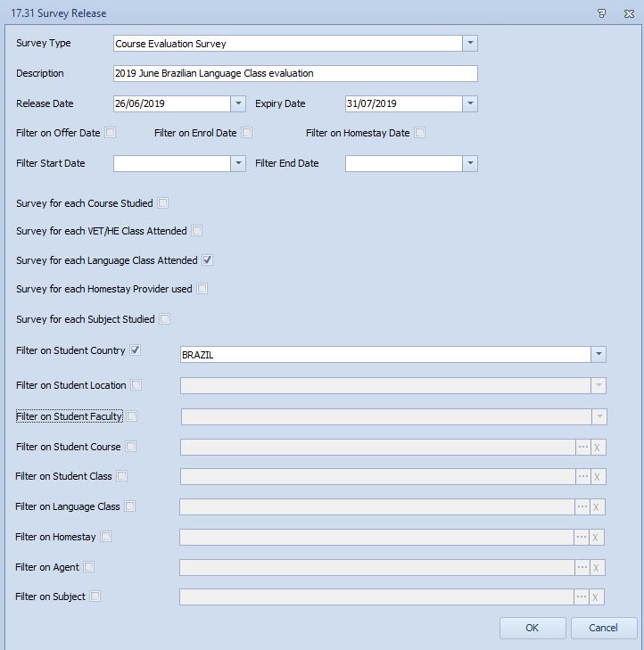Click the ellipsis browse button for Agent
This screenshot has width=644, height=650.
click(582, 568)
